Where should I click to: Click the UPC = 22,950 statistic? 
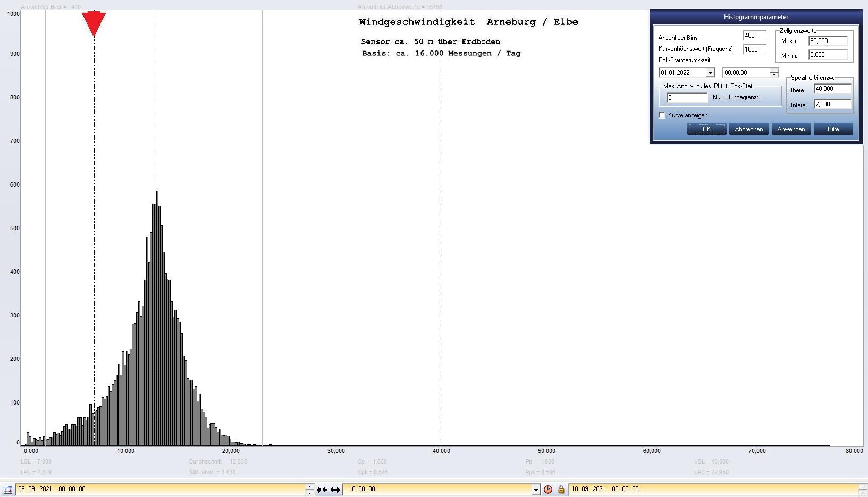click(711, 473)
